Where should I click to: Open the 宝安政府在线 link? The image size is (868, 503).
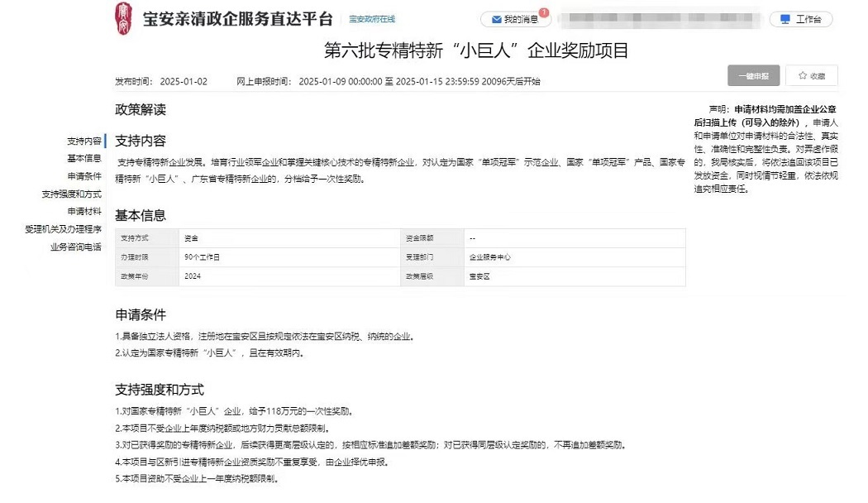[x=371, y=19]
